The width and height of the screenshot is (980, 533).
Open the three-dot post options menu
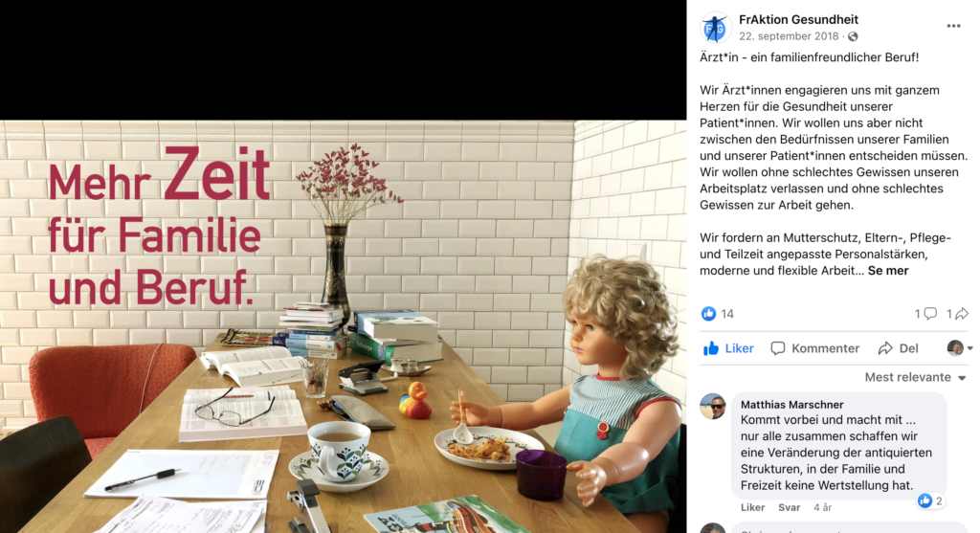953,26
